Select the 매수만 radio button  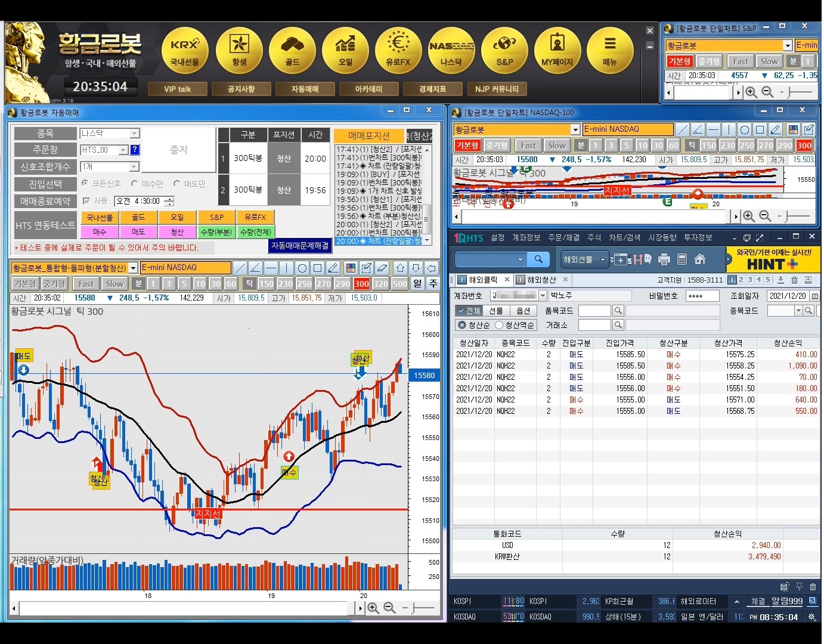[x=135, y=184]
